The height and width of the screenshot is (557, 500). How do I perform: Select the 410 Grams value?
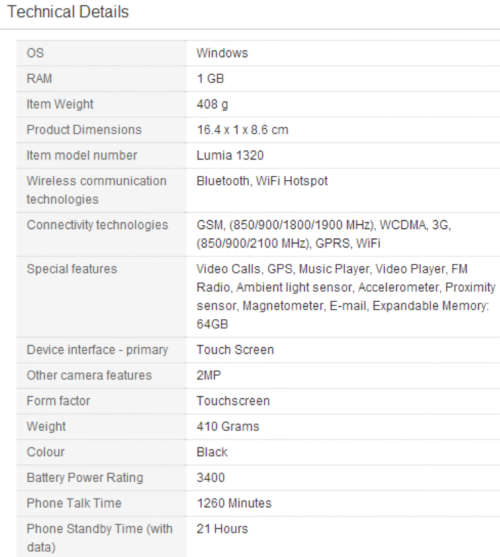[x=228, y=427]
